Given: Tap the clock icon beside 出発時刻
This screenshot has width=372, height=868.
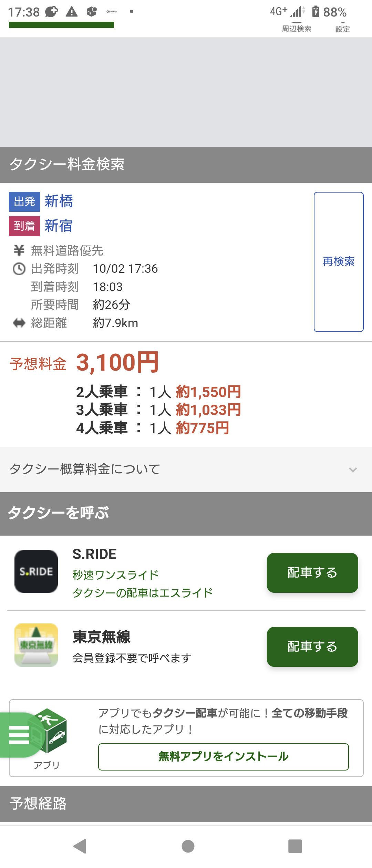Looking at the screenshot, I should (x=19, y=269).
